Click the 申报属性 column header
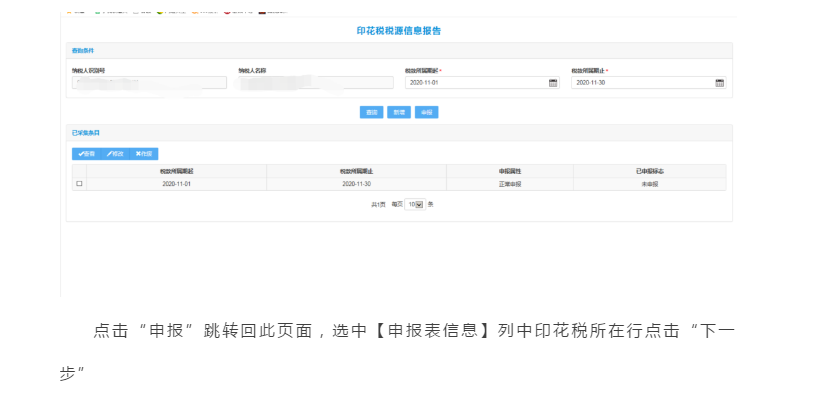Viewport: 815px width, 406px height. click(x=510, y=172)
